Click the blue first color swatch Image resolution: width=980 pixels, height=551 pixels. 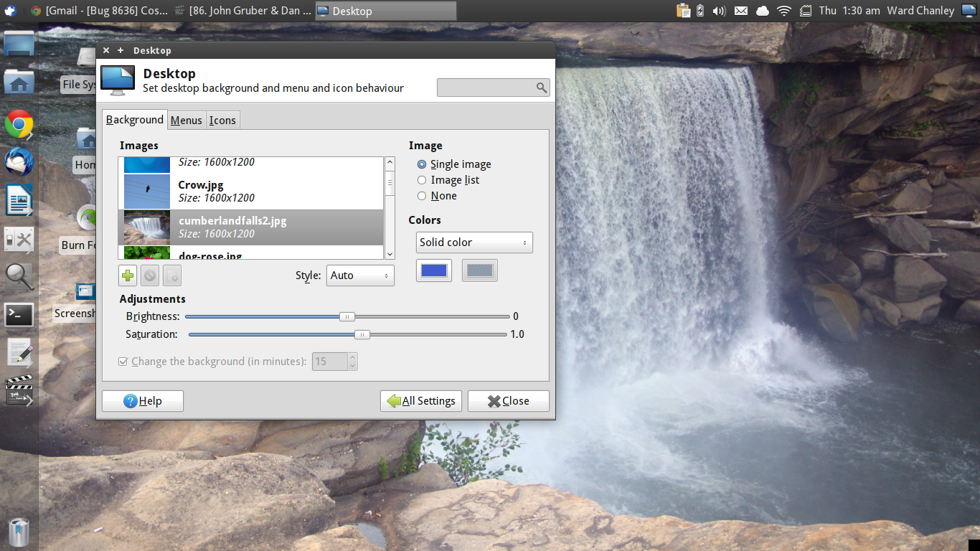[x=434, y=270]
